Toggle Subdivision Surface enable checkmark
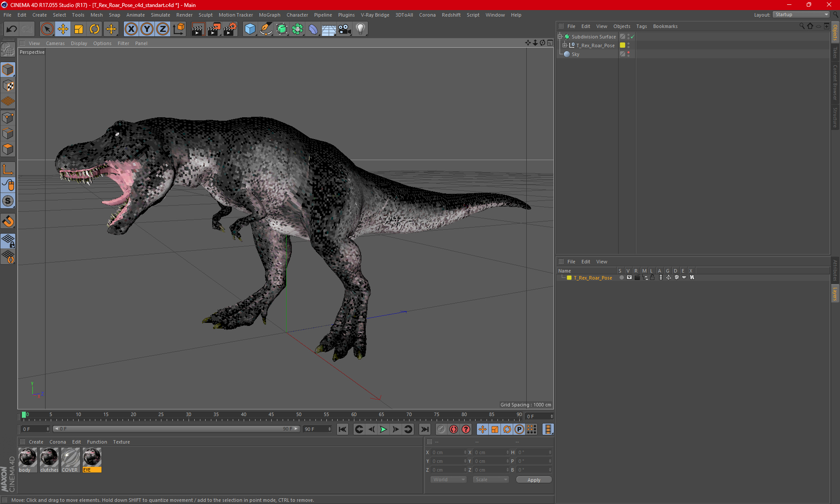Image resolution: width=840 pixels, height=504 pixels. coord(633,37)
